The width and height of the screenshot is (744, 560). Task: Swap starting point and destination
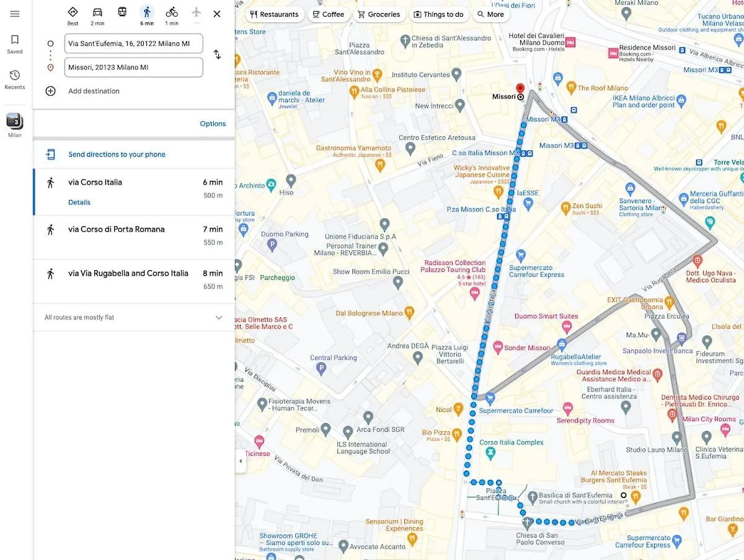pos(217,55)
